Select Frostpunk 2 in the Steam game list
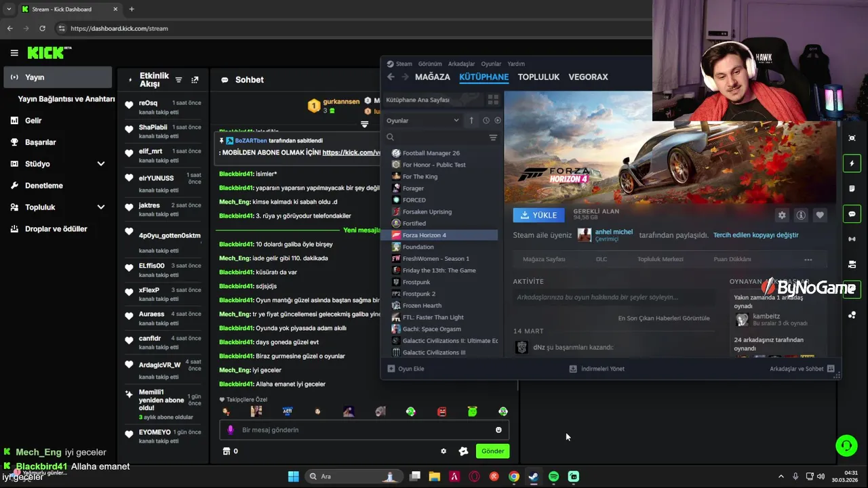This screenshot has height=488, width=868. point(444,294)
